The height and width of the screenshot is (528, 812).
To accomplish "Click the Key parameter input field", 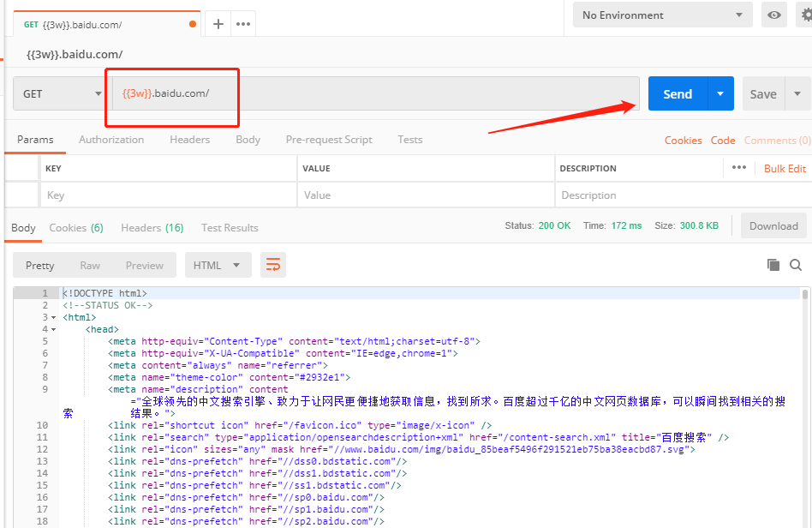I will point(168,195).
